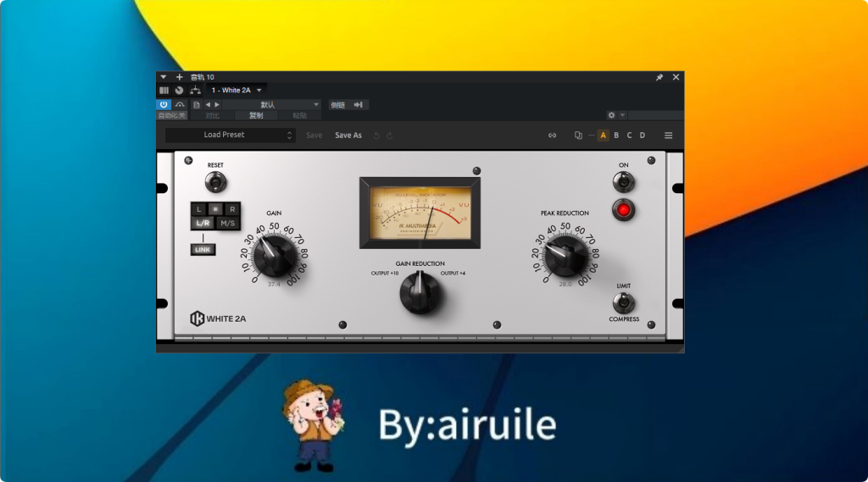Select comparison slot C
This screenshot has width=868, height=482.
coord(630,135)
